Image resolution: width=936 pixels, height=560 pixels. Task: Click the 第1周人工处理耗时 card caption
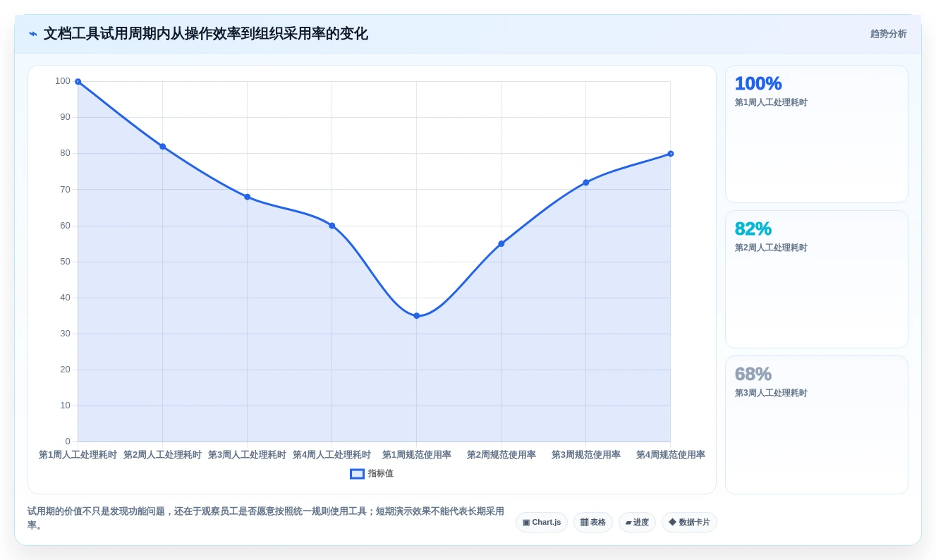coord(771,102)
